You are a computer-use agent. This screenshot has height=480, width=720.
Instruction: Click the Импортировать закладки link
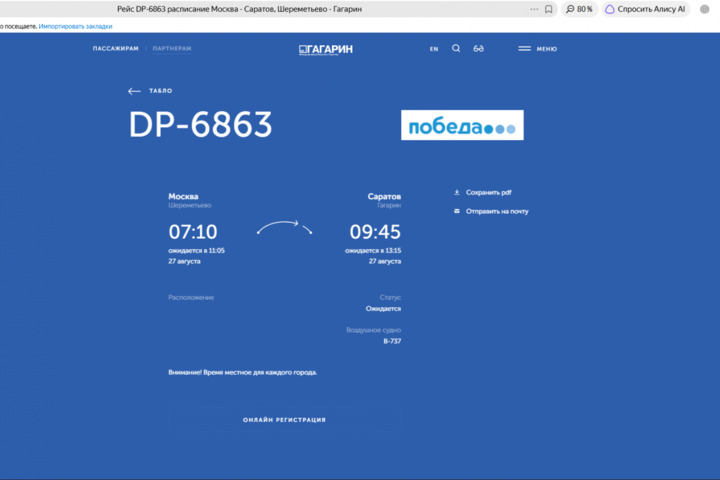click(x=75, y=26)
